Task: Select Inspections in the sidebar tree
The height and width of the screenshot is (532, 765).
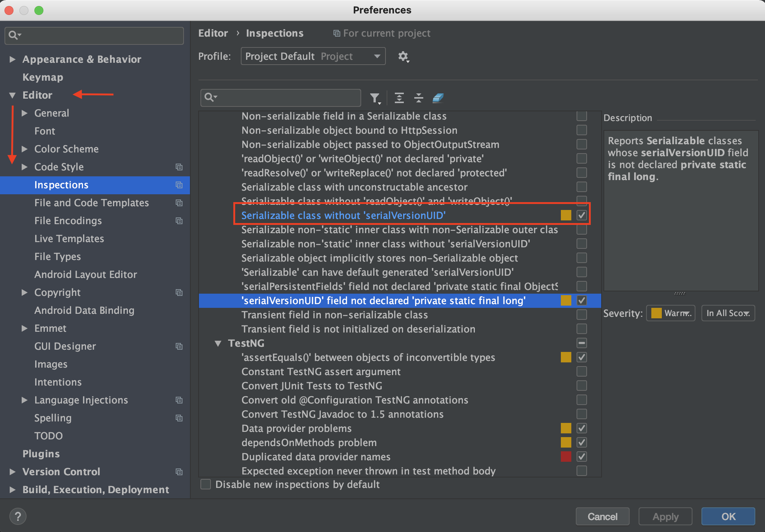Action: point(61,185)
